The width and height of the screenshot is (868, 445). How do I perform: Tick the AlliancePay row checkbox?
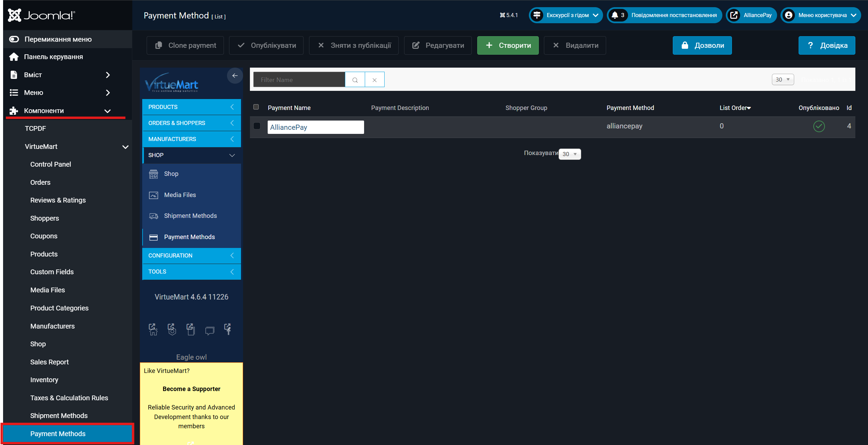click(x=257, y=126)
